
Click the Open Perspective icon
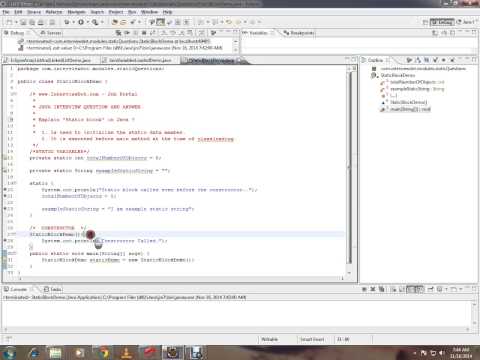425,22
